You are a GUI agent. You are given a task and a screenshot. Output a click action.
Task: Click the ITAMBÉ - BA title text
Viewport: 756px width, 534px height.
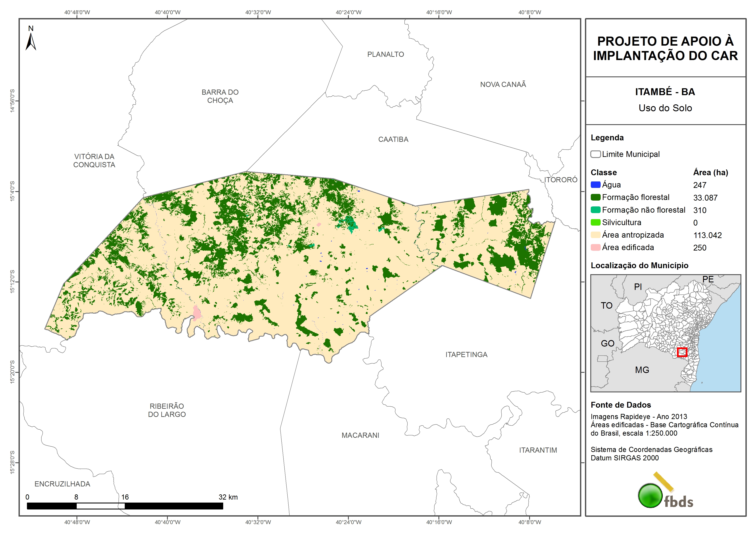pyautogui.click(x=665, y=92)
